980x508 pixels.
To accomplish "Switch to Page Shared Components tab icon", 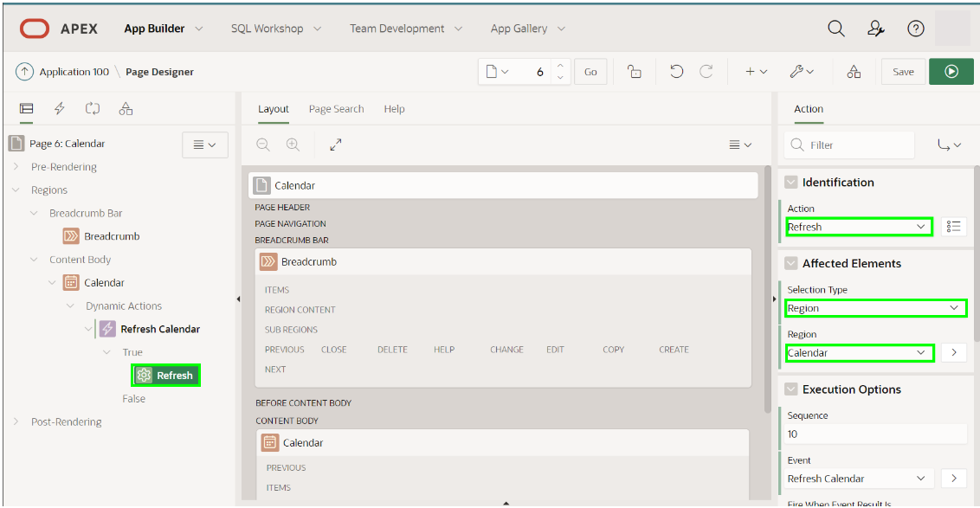I will pos(126,109).
